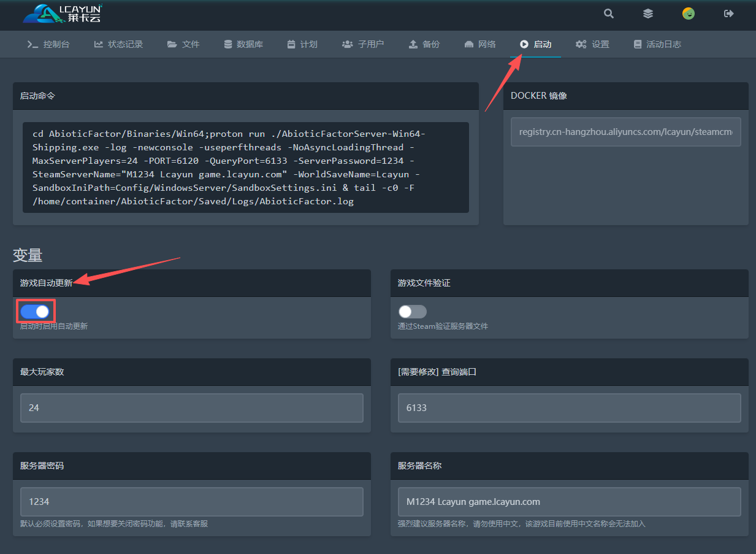Disable the 游戏自动更新 auto-update toggle

35,312
